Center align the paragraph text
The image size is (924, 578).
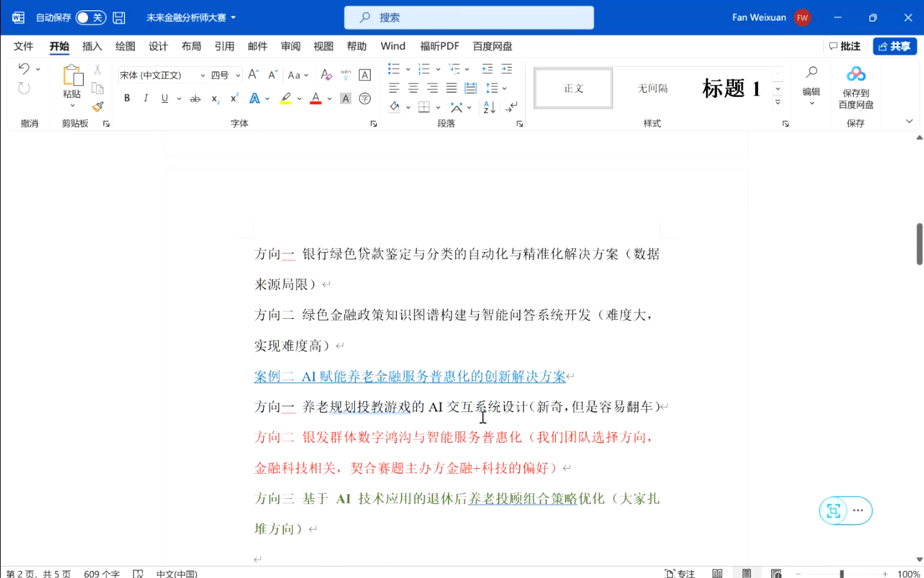tap(413, 88)
